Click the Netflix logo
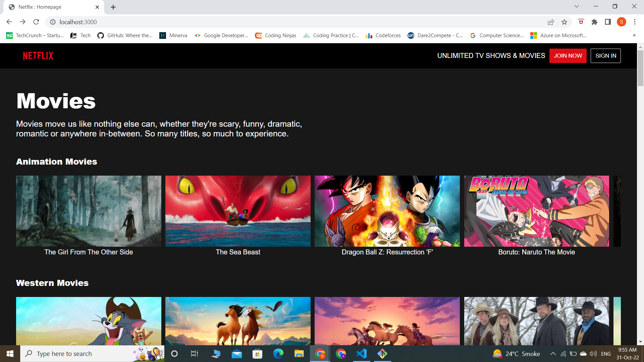 tap(38, 55)
